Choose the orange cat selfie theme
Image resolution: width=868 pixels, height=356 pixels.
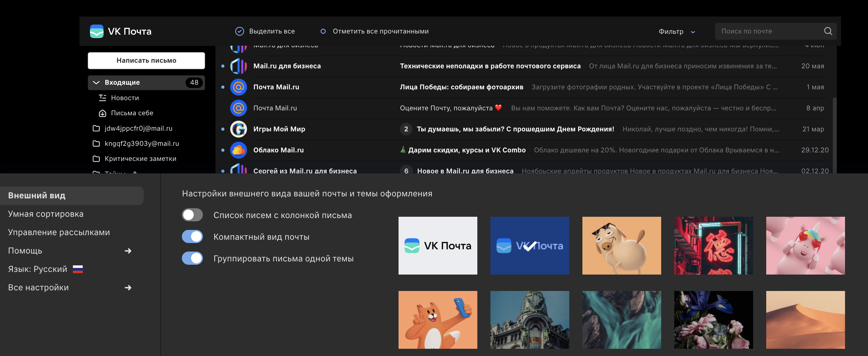pos(438,320)
